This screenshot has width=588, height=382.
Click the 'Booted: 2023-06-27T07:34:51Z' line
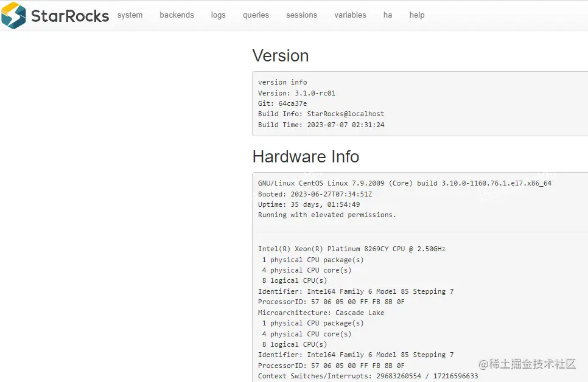click(x=315, y=194)
